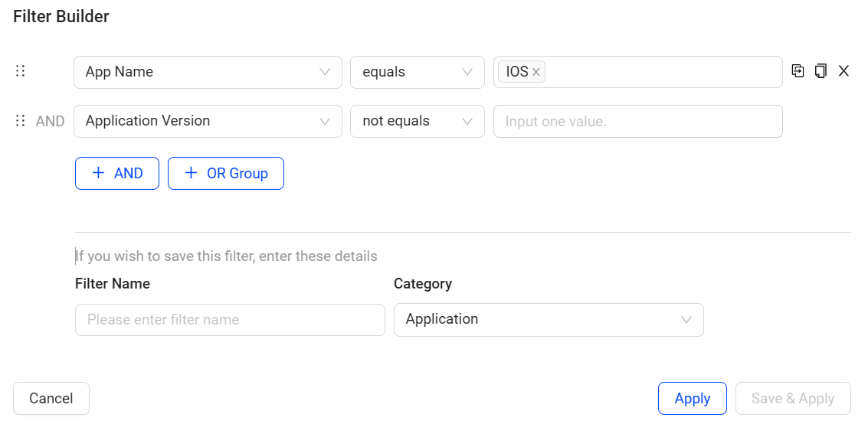Click the Save & Apply button
The width and height of the screenshot is (868, 424).
(x=792, y=398)
